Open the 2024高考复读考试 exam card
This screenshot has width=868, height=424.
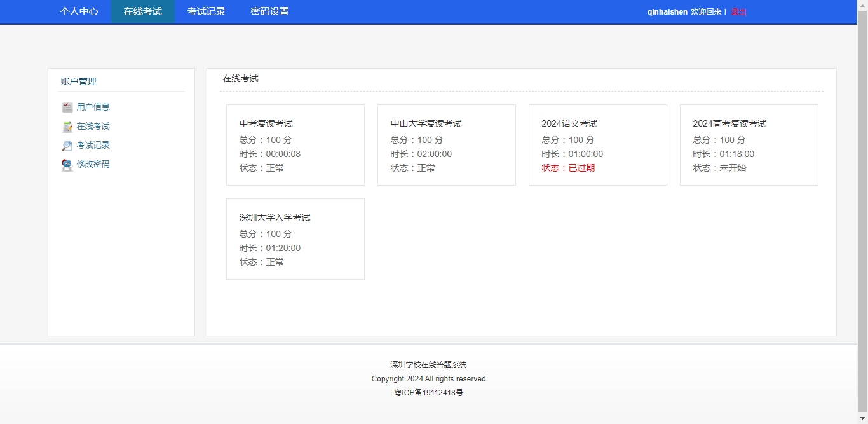tap(749, 145)
